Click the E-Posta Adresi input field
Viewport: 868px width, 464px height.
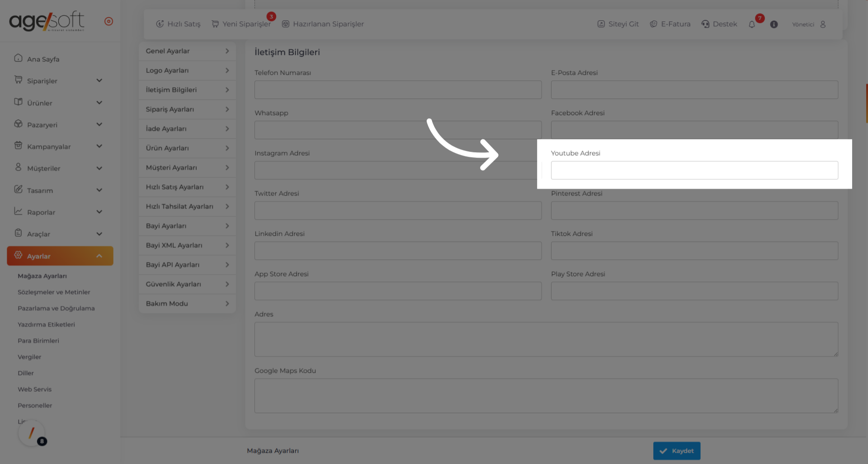[x=694, y=90]
